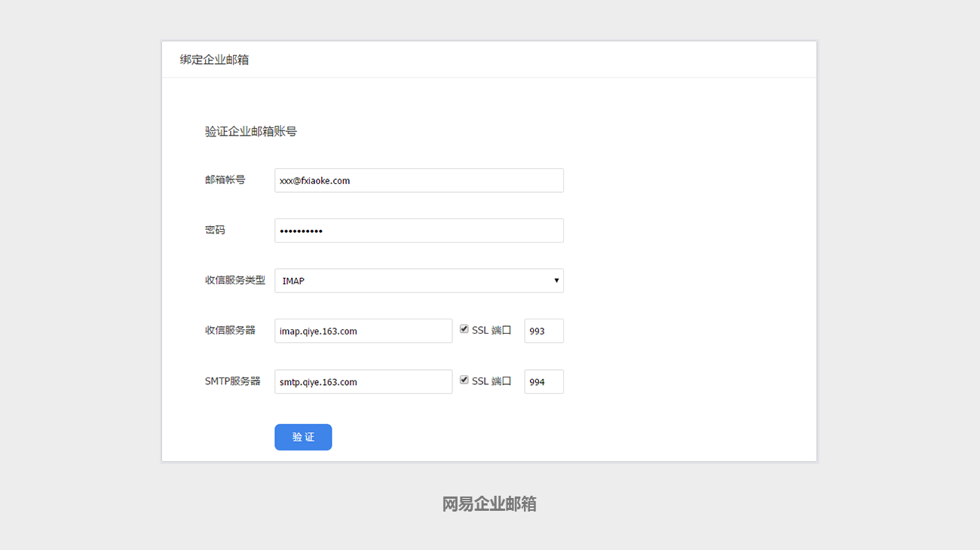Click the 收信服务器 label

click(230, 330)
